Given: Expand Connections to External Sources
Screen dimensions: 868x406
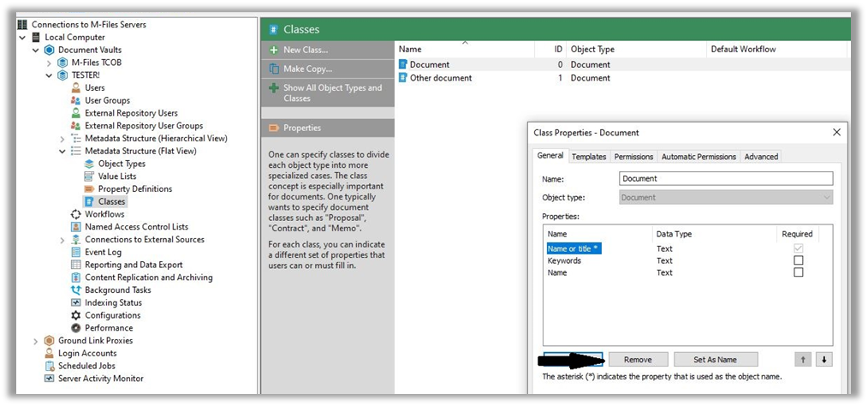Looking at the screenshot, I should (x=62, y=239).
